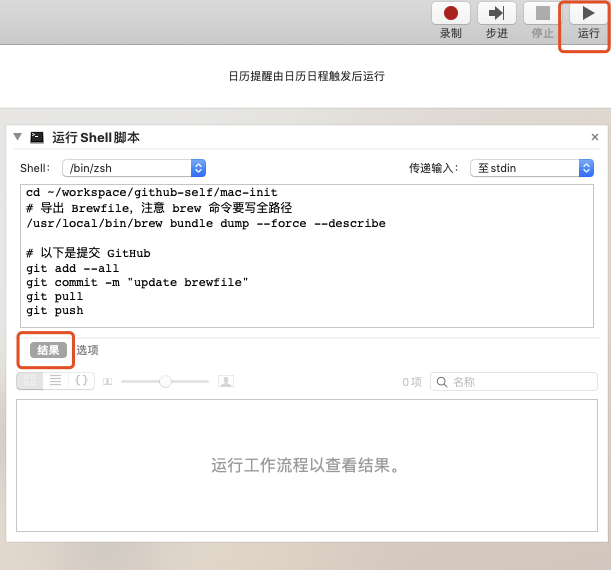This screenshot has height=570, width=611.
Task: Click the brew bundle dump command line
Action: click(206, 224)
